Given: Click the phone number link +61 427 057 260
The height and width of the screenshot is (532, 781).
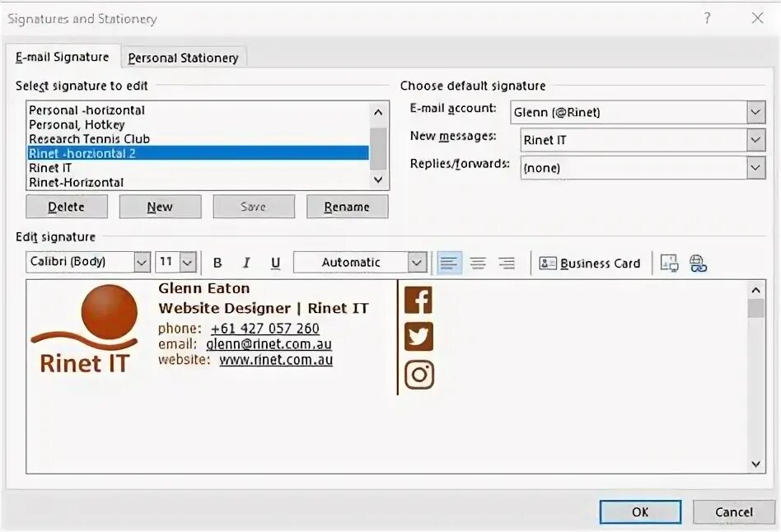Looking at the screenshot, I should 265,329.
